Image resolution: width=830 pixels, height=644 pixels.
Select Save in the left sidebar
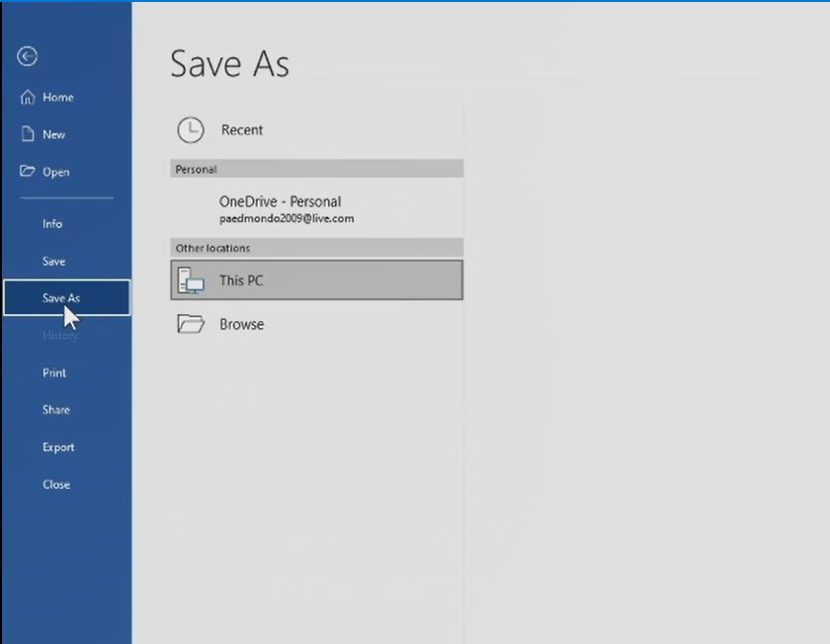(x=53, y=262)
